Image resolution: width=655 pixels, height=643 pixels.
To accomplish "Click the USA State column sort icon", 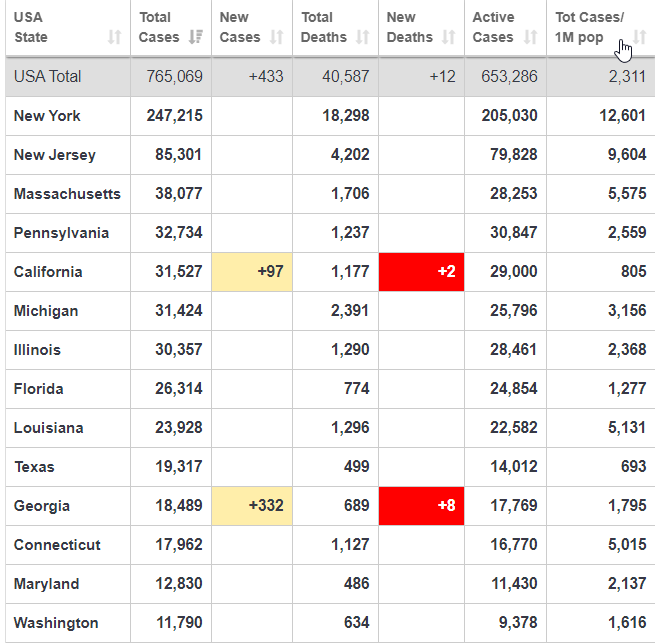I will (x=114, y=37).
